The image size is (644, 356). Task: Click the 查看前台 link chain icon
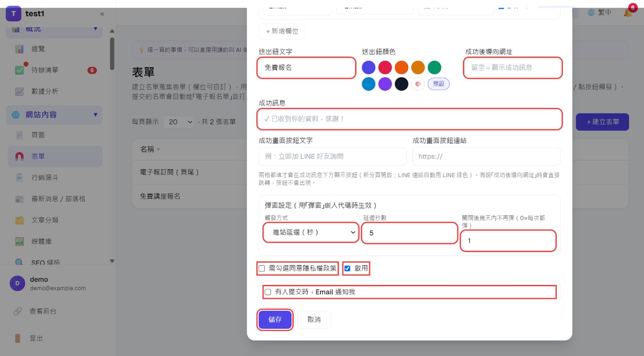point(18,311)
